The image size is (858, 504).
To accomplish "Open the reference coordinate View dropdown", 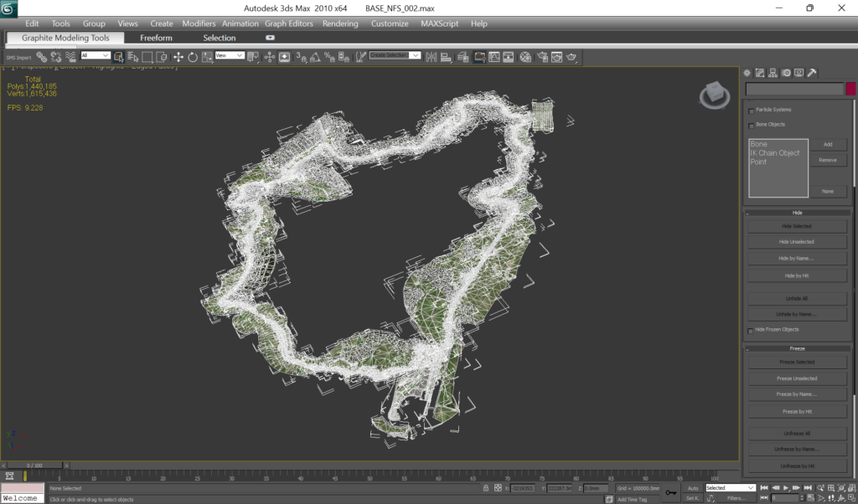I will point(230,56).
